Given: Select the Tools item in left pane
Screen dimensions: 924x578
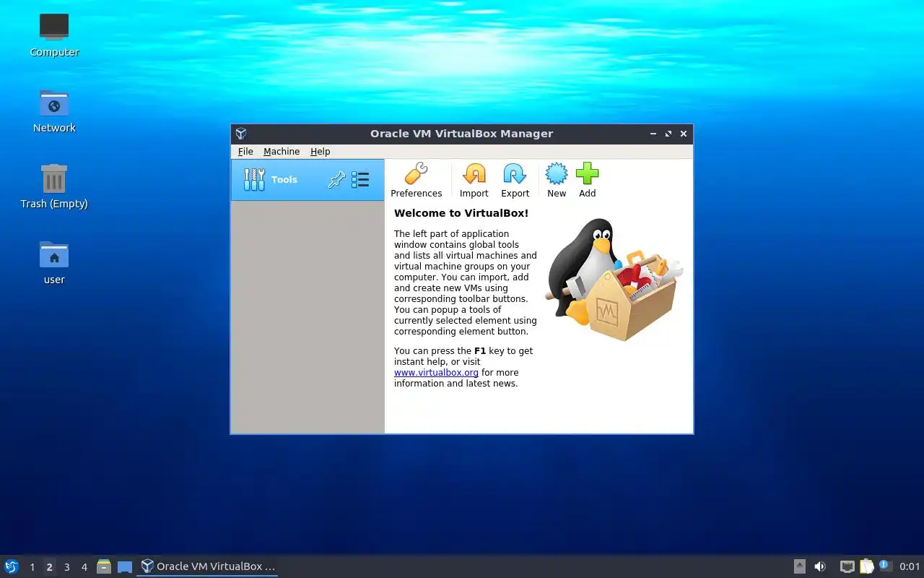Looking at the screenshot, I should pos(308,180).
